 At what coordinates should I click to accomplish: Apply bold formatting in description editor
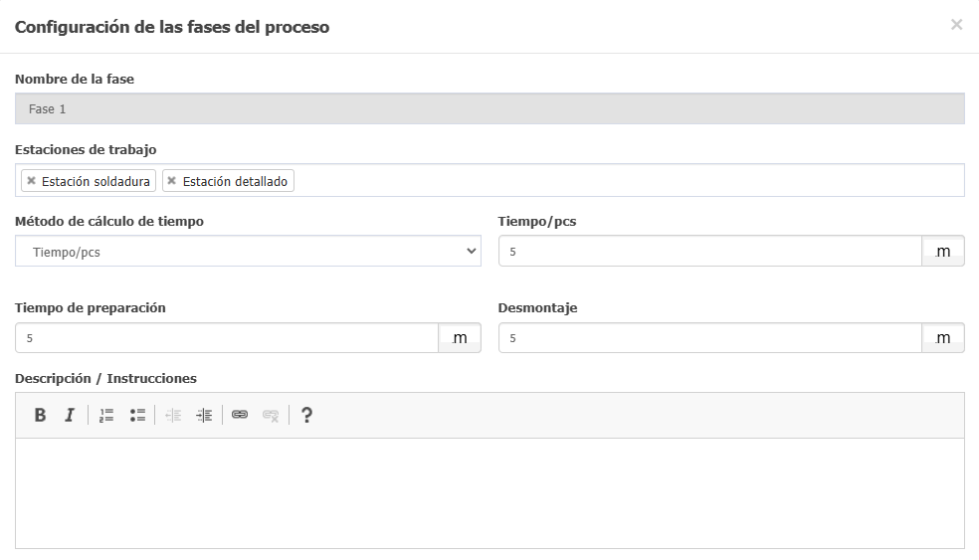pos(40,415)
